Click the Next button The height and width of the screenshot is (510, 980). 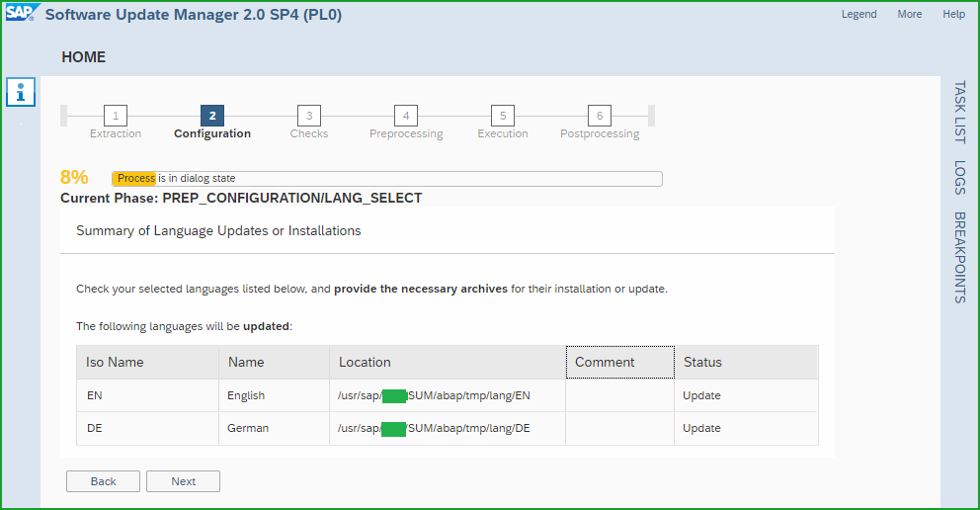click(183, 481)
